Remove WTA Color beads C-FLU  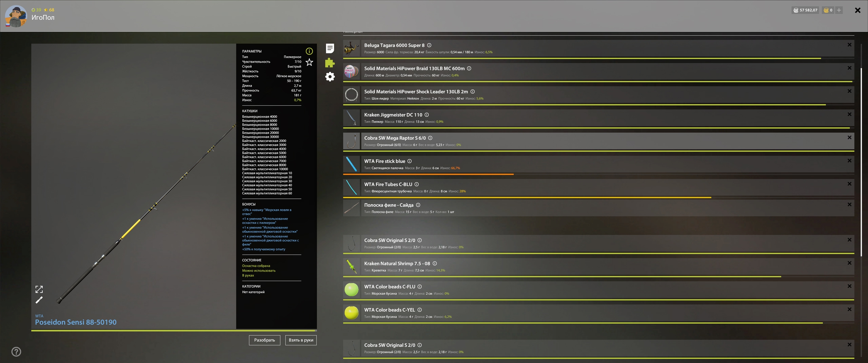tap(849, 286)
